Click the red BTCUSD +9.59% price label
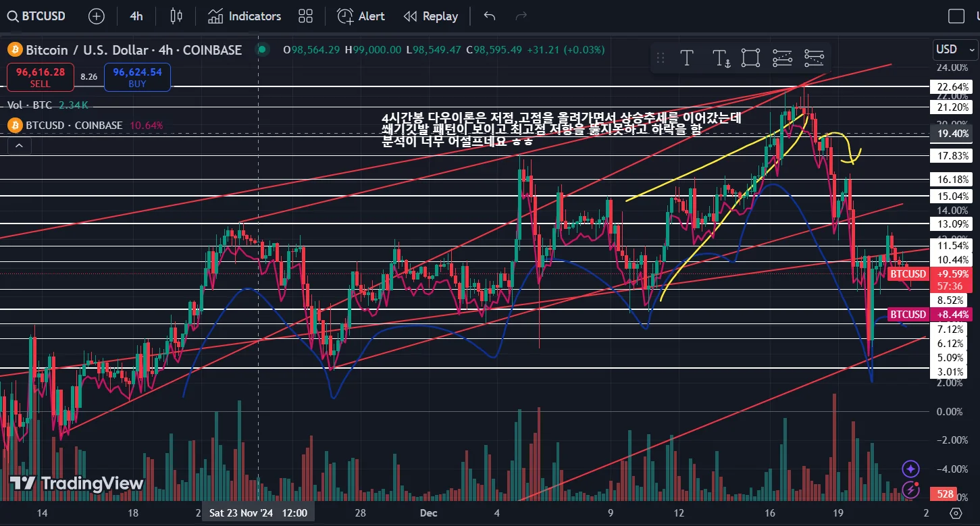This screenshot has width=980, height=526. pos(931,274)
